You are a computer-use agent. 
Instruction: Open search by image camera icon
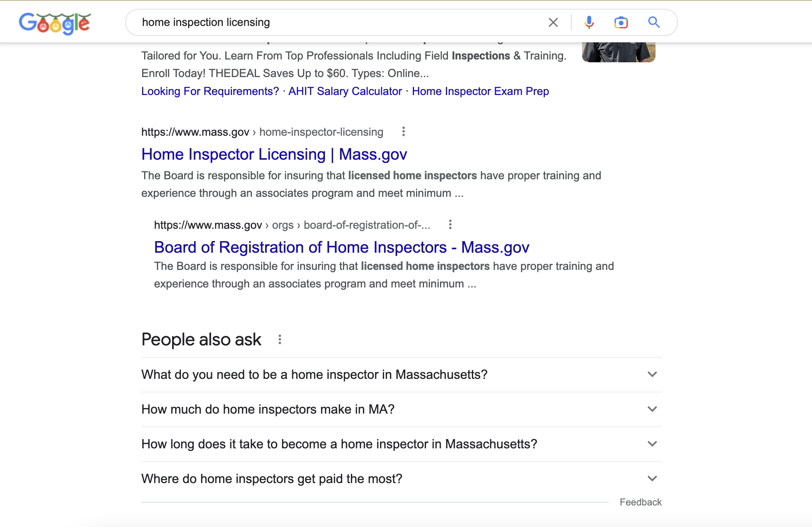point(621,22)
